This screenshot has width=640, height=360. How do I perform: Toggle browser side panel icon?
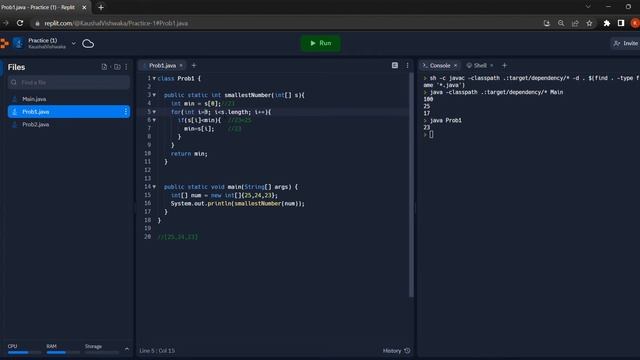[x=621, y=23]
